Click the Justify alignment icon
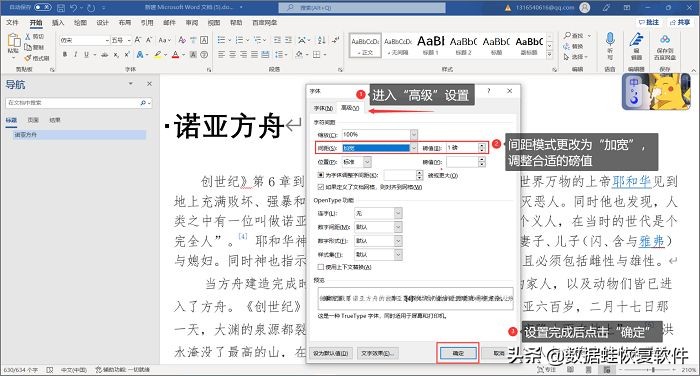 (254, 54)
